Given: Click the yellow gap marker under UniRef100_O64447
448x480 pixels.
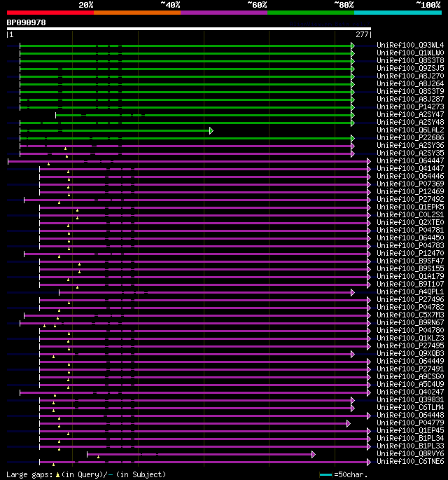Looking at the screenshot, I should 48,165.
